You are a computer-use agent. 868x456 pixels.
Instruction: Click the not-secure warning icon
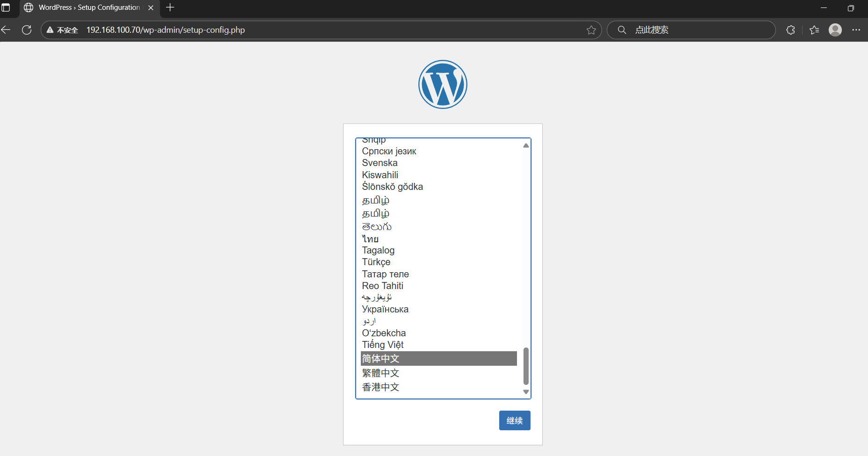click(50, 30)
